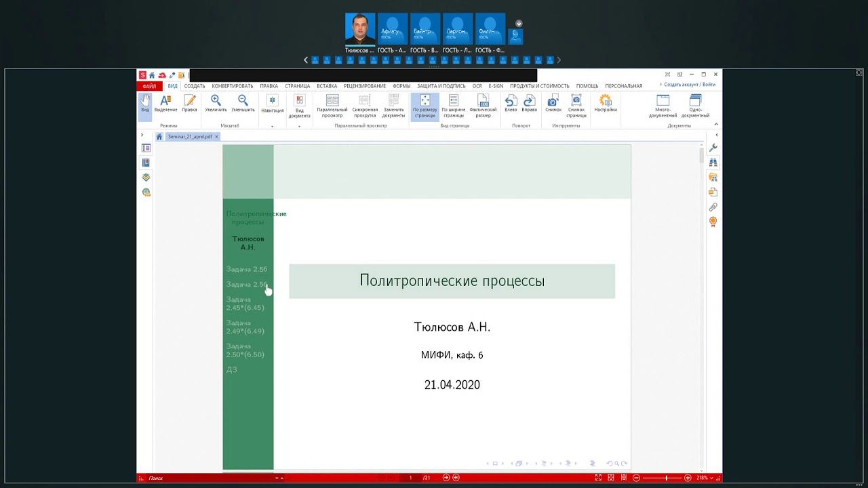
Task: Open the search binoculars panel at right
Action: pyautogui.click(x=713, y=163)
